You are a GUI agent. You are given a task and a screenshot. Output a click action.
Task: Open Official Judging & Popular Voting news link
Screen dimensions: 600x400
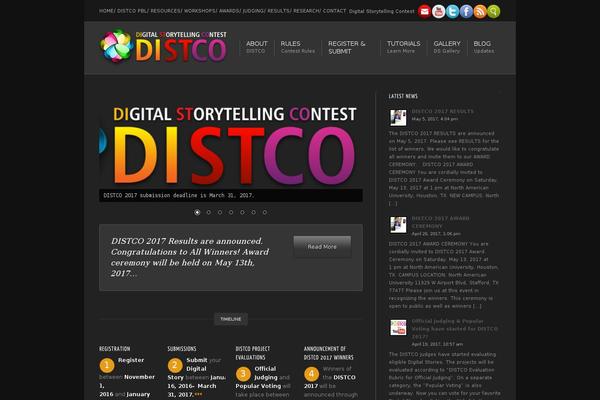point(455,328)
